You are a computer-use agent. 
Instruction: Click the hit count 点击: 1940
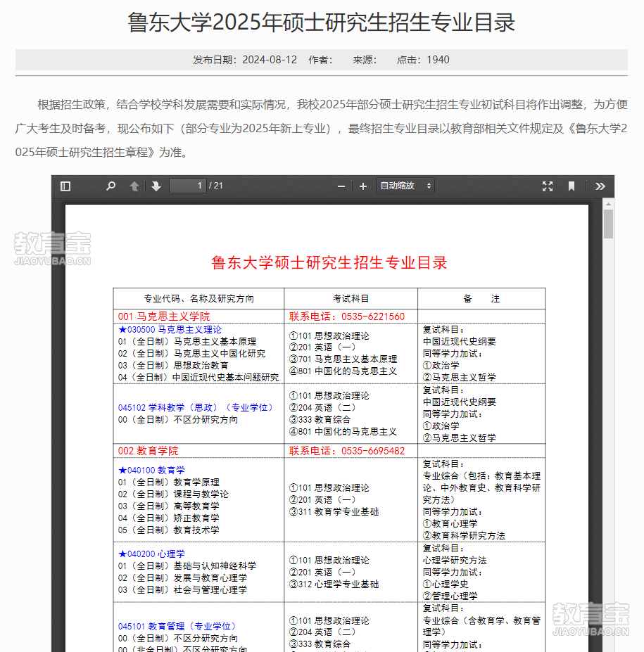click(423, 60)
